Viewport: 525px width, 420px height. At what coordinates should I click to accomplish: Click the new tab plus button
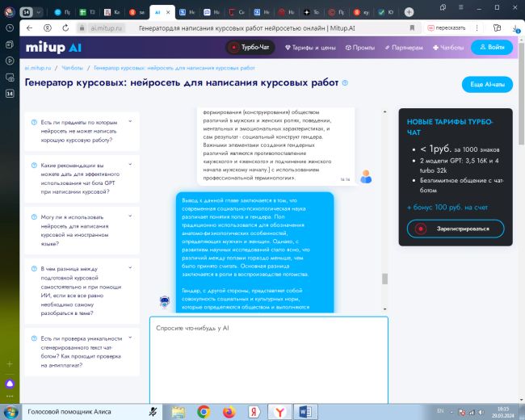409,13
